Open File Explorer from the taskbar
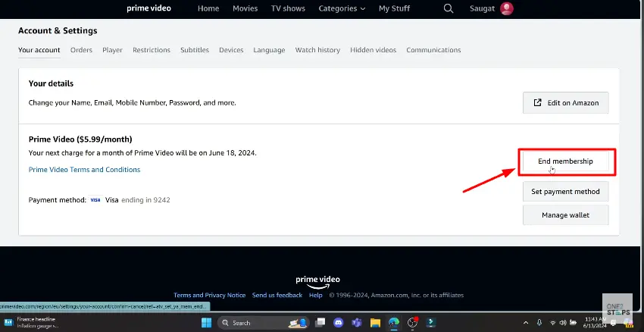Viewport: 644px width, 332px height. pyautogui.click(x=375, y=323)
